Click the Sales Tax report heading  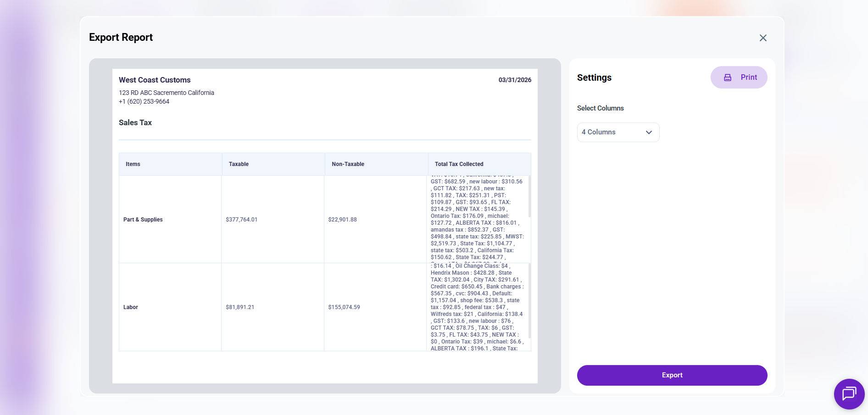click(x=135, y=122)
